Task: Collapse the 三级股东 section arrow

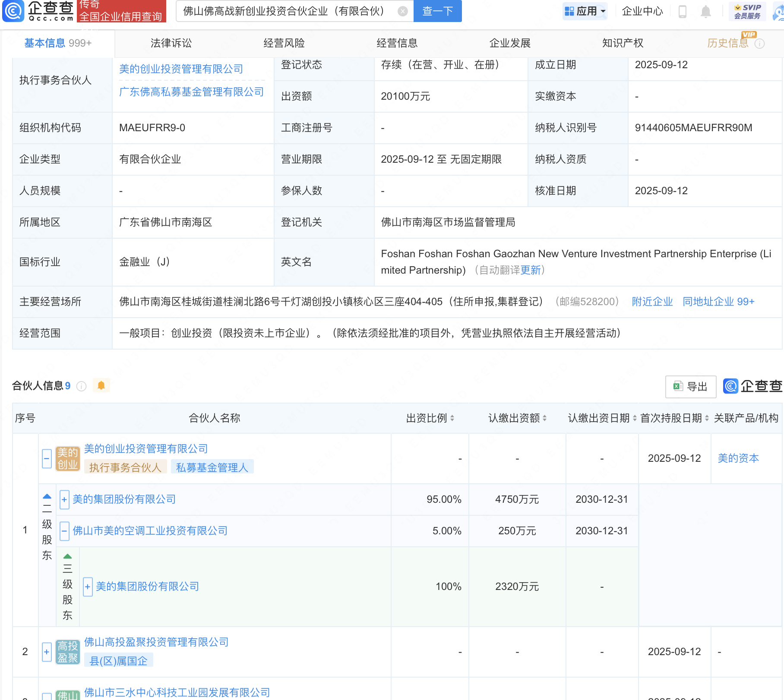Action: (x=68, y=556)
